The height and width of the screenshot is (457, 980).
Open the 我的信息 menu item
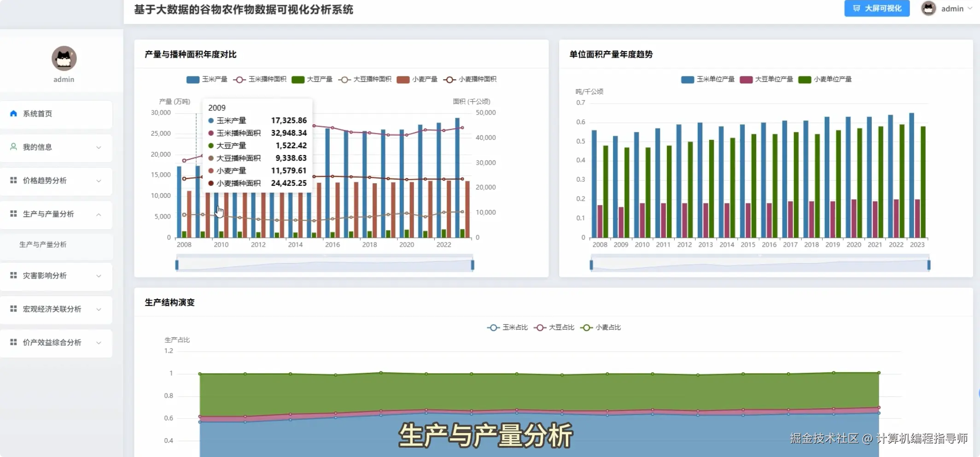pos(56,147)
